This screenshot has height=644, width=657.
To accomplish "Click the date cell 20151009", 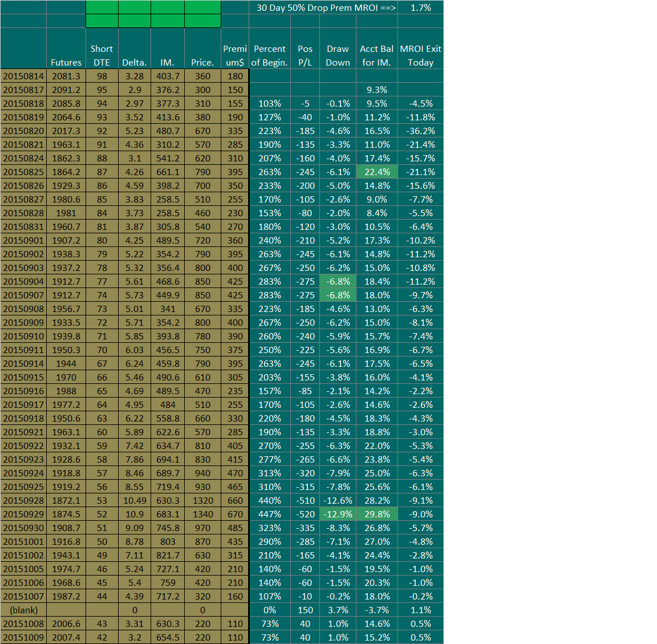I will pyautogui.click(x=23, y=638).
